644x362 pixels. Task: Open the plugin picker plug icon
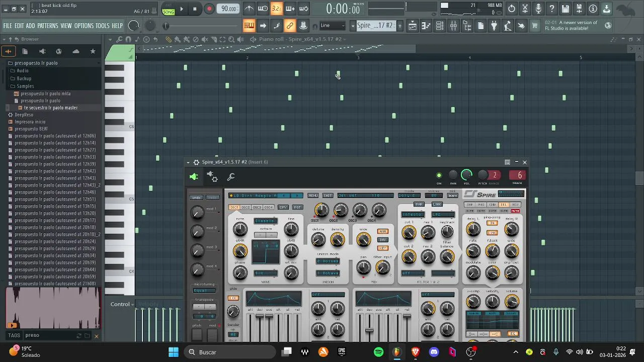tap(494, 26)
